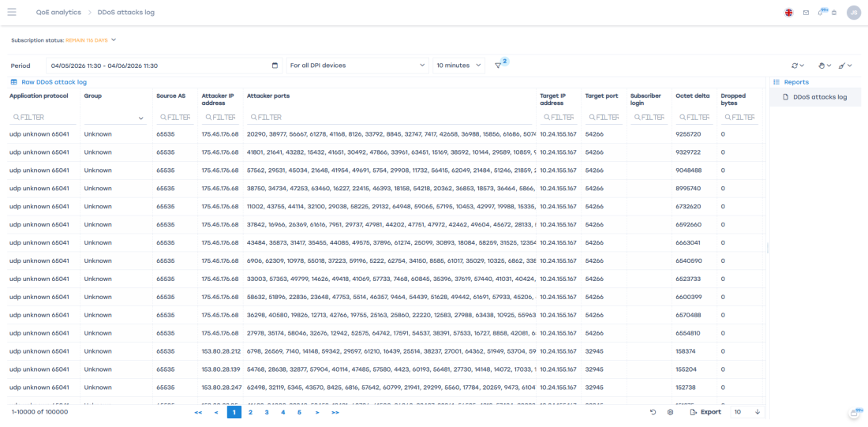The width and height of the screenshot is (868, 427).
Task: Click the Period date range field
Action: [x=164, y=66]
